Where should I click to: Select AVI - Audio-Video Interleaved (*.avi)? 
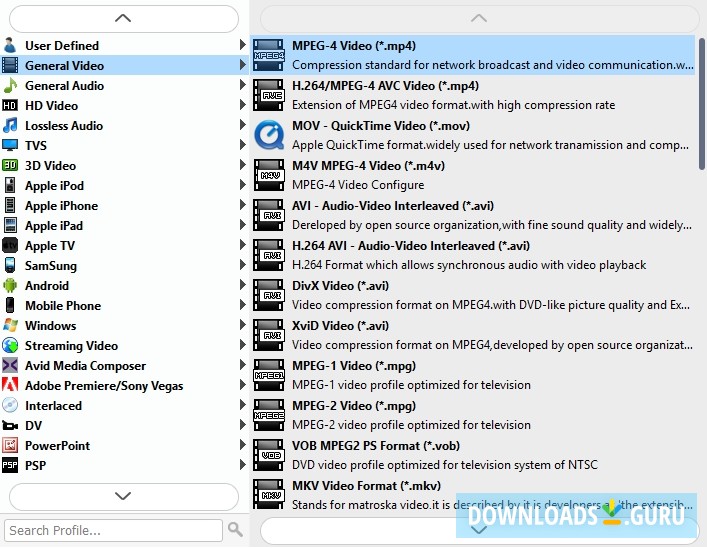click(473, 215)
